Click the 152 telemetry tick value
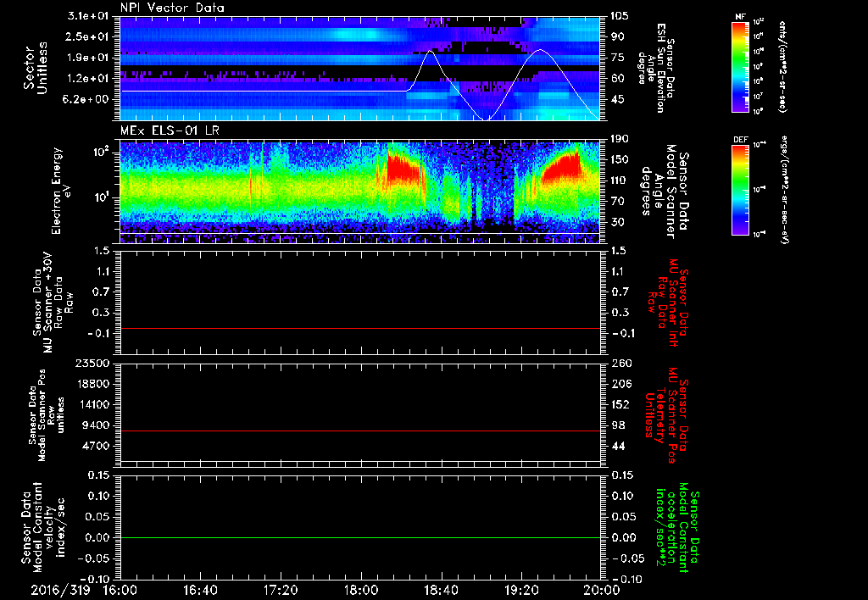The height and width of the screenshot is (600, 868). coord(620,404)
